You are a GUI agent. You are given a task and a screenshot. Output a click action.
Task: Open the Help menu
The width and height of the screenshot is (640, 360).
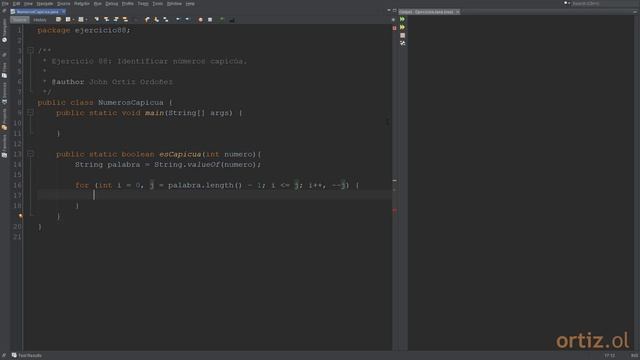190,4
